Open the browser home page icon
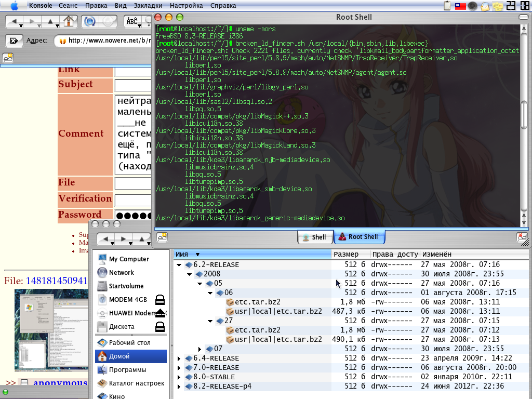532x399 pixels. [x=69, y=22]
